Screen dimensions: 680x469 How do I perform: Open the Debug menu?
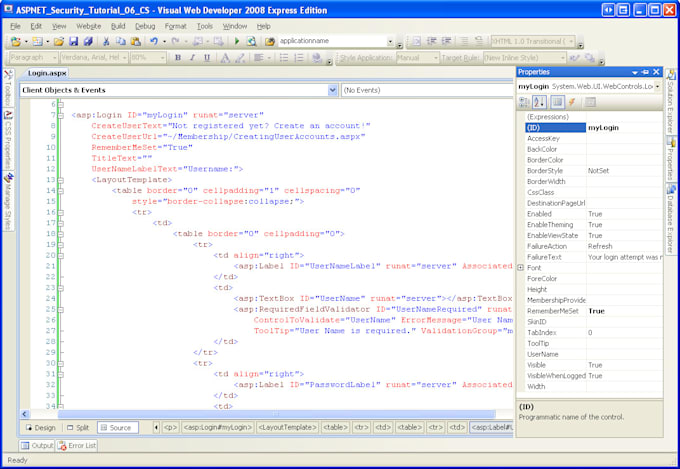point(145,25)
